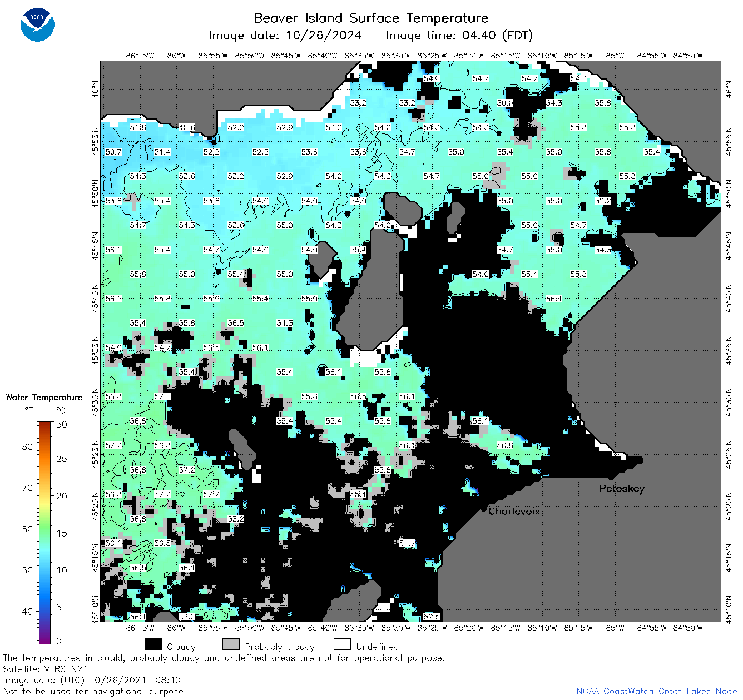Click the °C unit label on scale
This screenshot has height=700, width=743.
click(61, 410)
